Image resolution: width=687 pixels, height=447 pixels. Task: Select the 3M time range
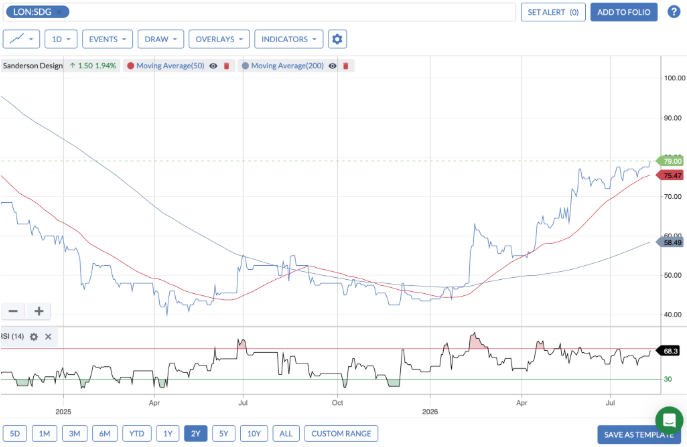pos(74,433)
